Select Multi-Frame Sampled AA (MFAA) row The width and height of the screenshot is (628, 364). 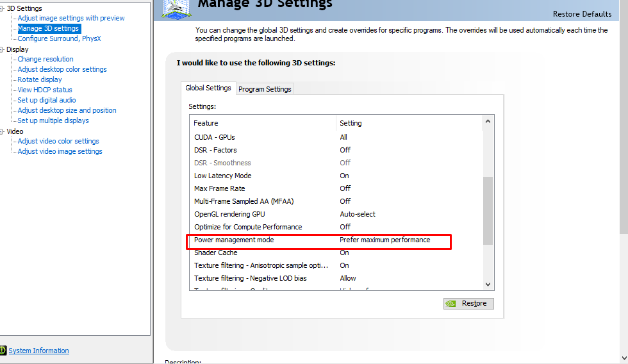336,201
